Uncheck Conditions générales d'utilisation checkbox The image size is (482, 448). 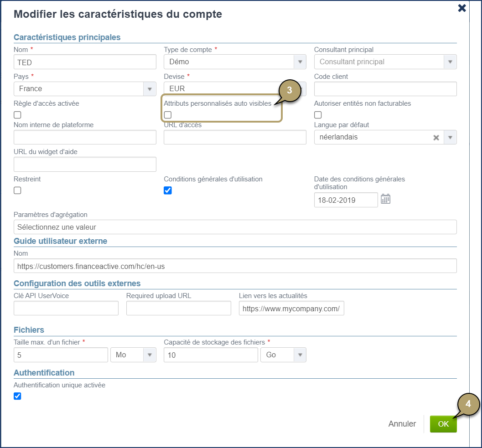click(168, 191)
